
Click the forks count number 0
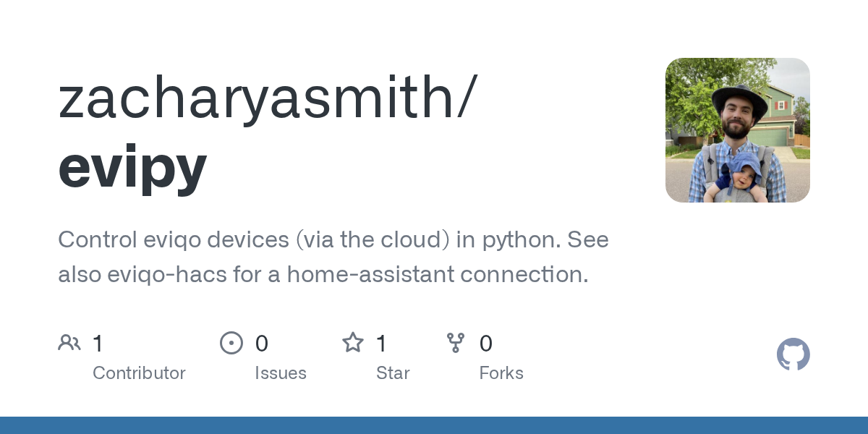pyautogui.click(x=486, y=344)
